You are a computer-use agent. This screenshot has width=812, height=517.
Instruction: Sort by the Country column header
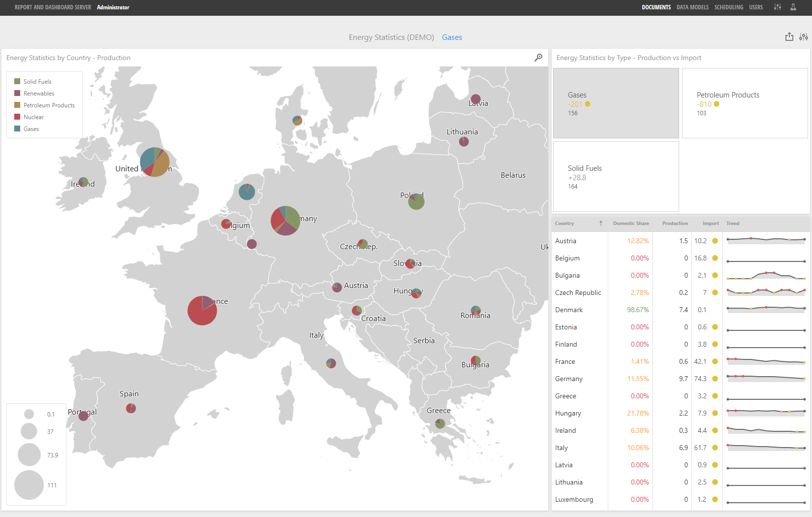pos(564,224)
